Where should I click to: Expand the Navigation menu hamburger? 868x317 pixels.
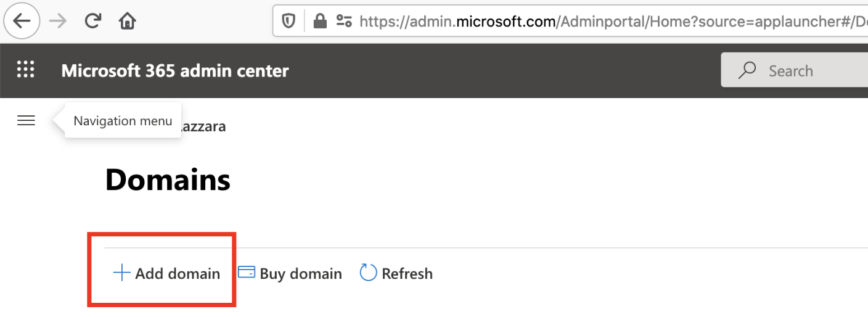pyautogui.click(x=26, y=121)
